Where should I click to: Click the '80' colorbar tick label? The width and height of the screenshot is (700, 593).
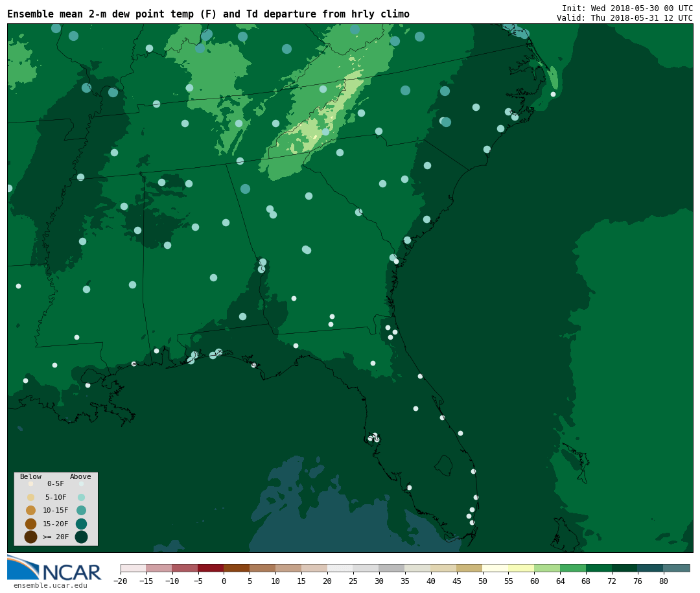(664, 581)
